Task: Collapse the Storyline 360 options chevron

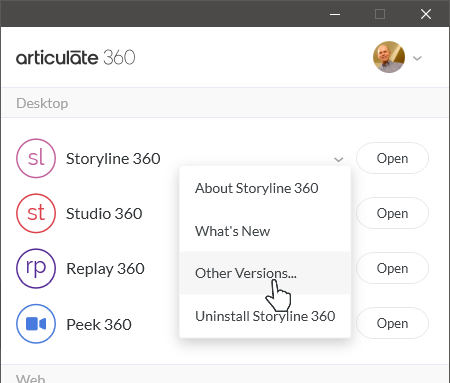Action: click(x=339, y=159)
